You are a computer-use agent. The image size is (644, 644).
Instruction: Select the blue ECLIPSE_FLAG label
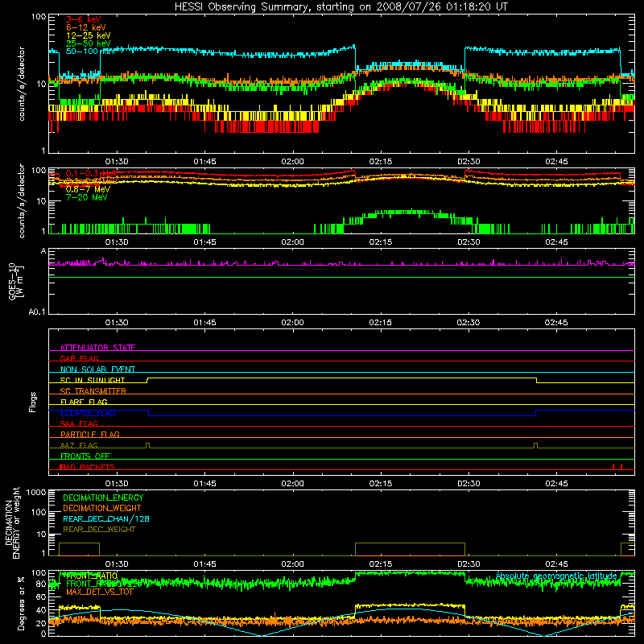(x=88, y=413)
